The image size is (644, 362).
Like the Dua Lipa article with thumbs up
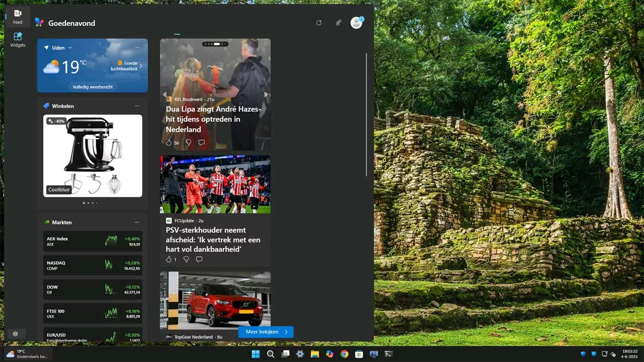pyautogui.click(x=169, y=143)
